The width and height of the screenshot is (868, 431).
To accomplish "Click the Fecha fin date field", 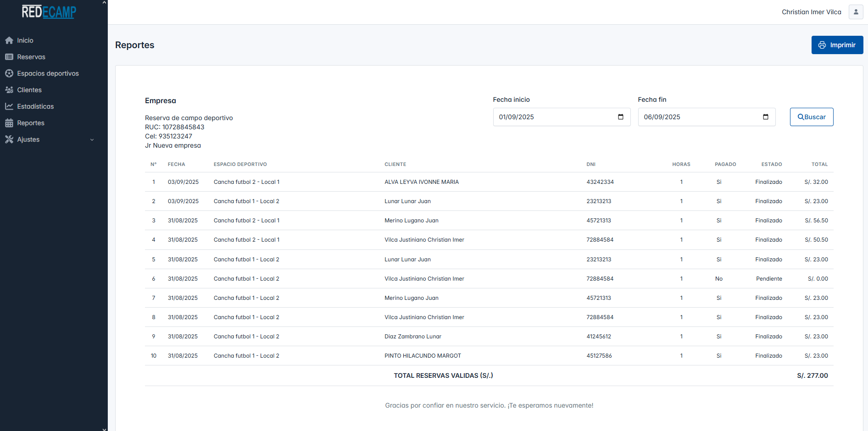I will (697, 117).
